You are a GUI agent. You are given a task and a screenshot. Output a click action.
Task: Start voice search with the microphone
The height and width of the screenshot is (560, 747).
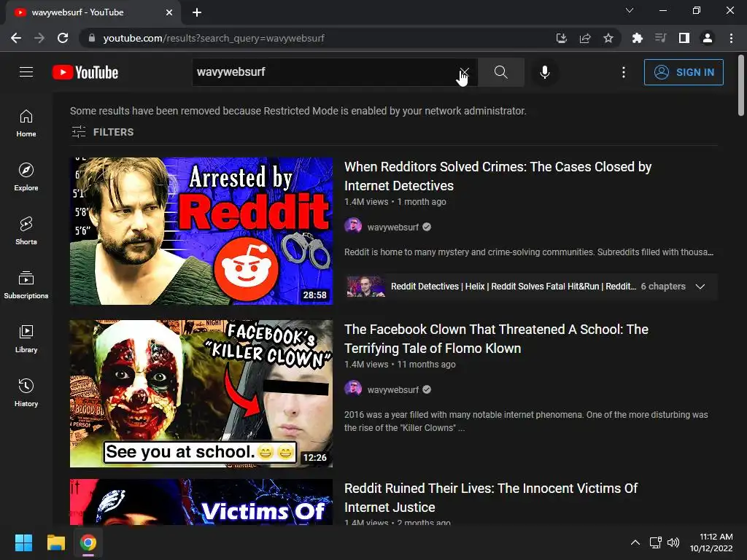[x=544, y=72]
